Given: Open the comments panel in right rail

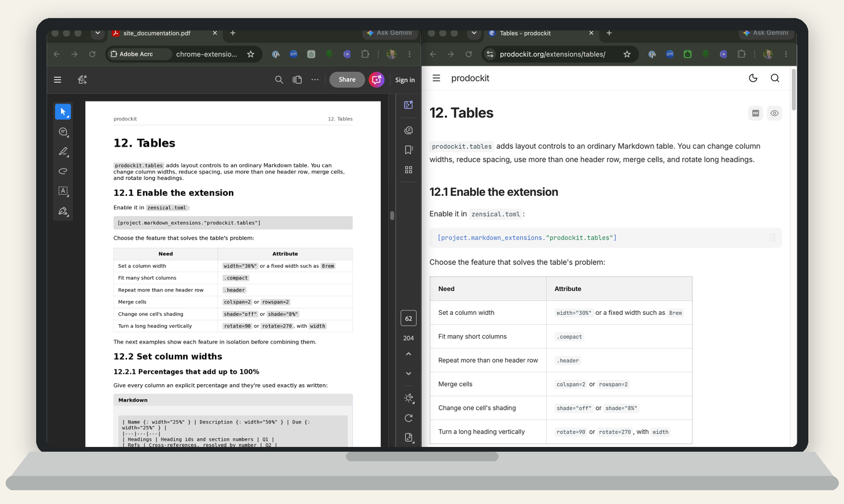Looking at the screenshot, I should (408, 130).
